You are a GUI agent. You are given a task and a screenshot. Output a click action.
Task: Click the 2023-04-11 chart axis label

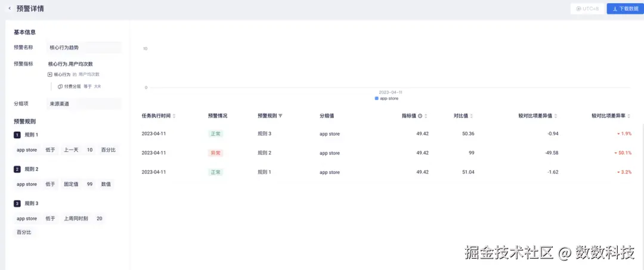click(390, 92)
